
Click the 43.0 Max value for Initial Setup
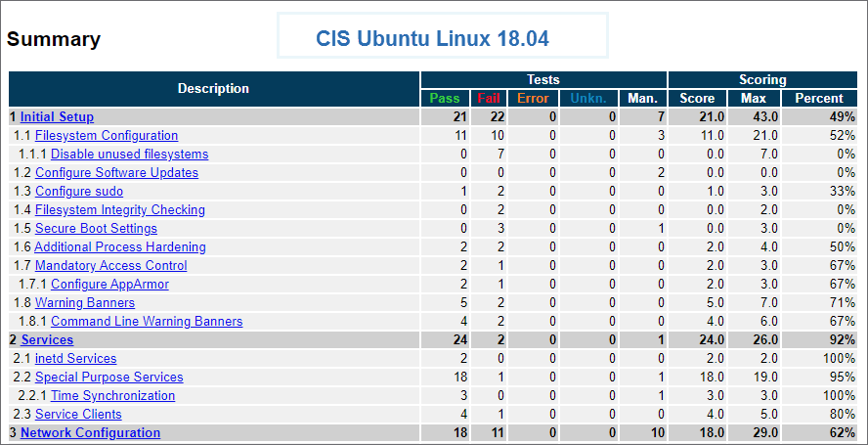[x=765, y=117]
